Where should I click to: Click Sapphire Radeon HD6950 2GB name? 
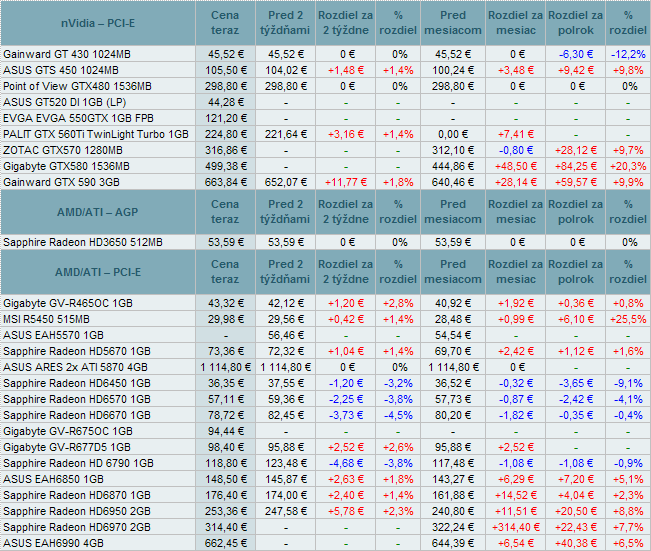point(77,512)
